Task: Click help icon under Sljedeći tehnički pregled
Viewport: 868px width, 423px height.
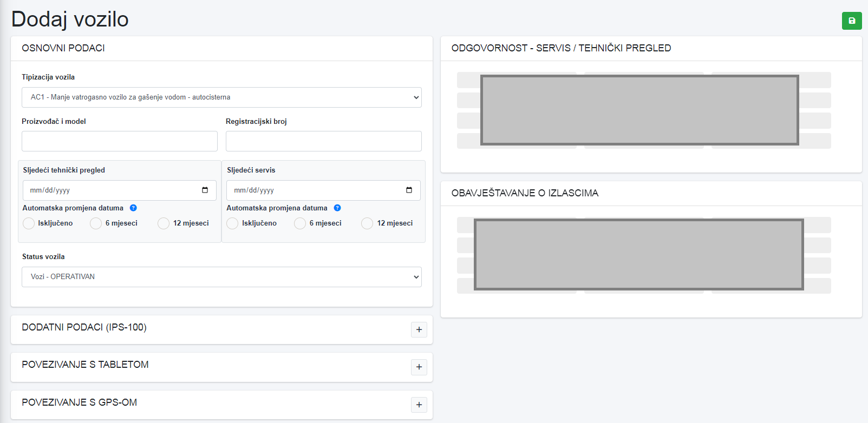Action: click(133, 208)
